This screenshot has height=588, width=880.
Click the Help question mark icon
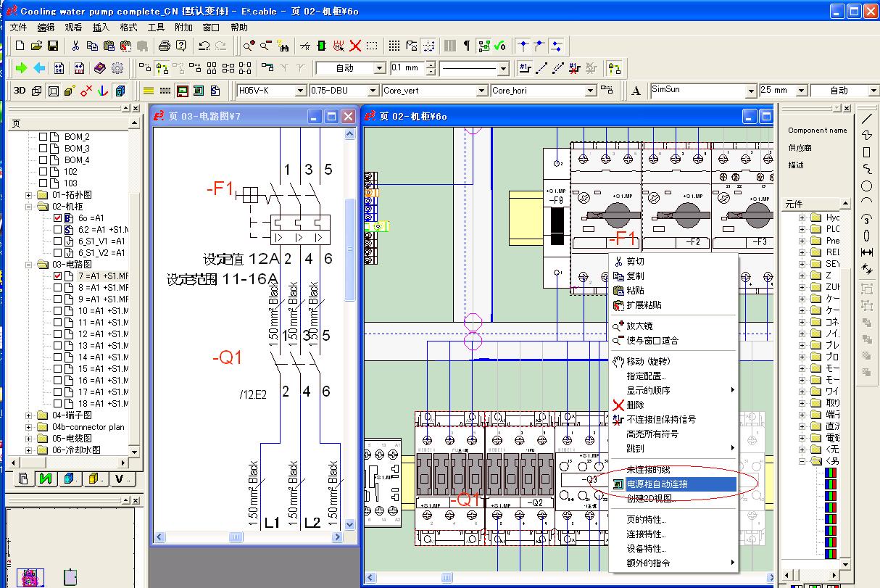(181, 46)
